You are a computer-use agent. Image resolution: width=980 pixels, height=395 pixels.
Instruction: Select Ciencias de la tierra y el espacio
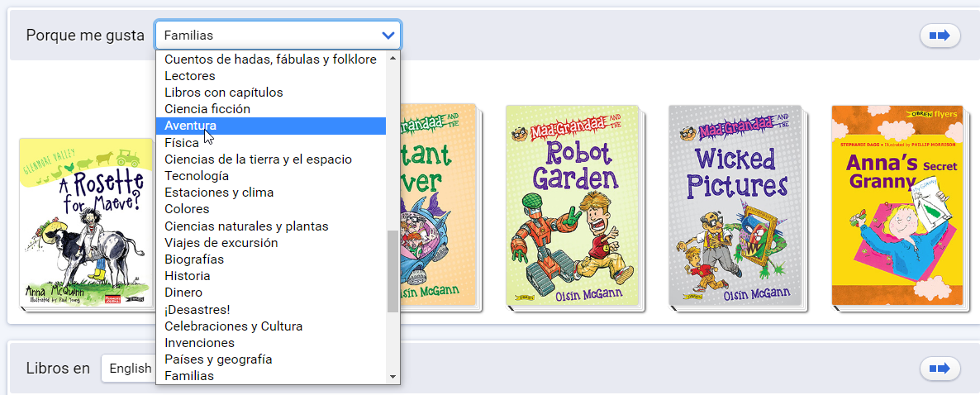[271, 159]
